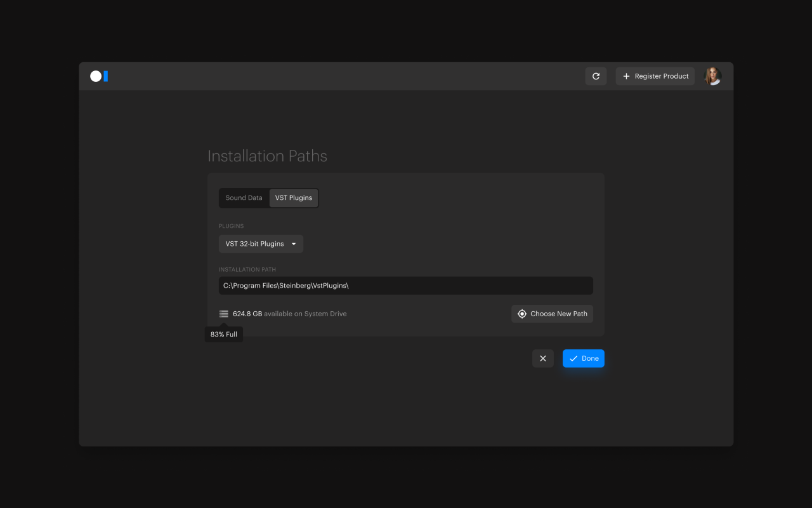
Task: Click the installation path text field
Action: coord(406,286)
